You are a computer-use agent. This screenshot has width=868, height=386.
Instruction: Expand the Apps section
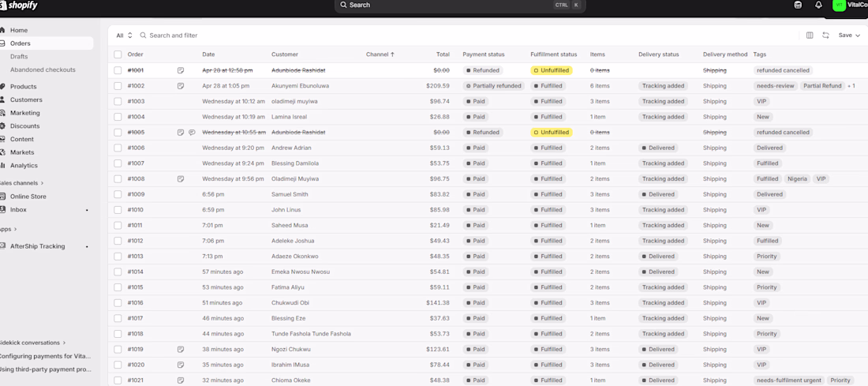[9, 229]
